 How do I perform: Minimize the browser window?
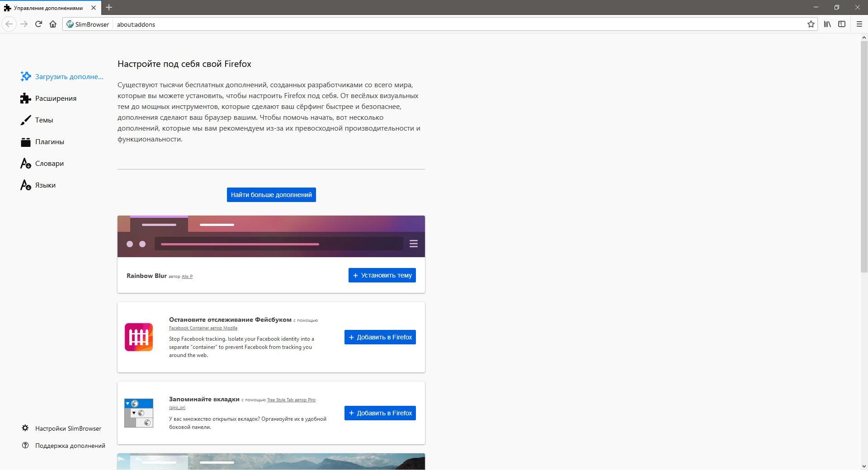pos(816,7)
